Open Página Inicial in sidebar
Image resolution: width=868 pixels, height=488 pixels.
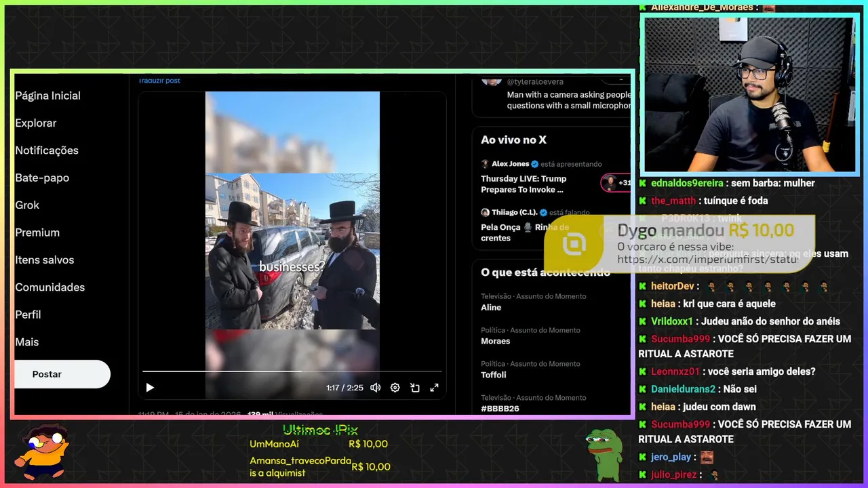coord(48,96)
